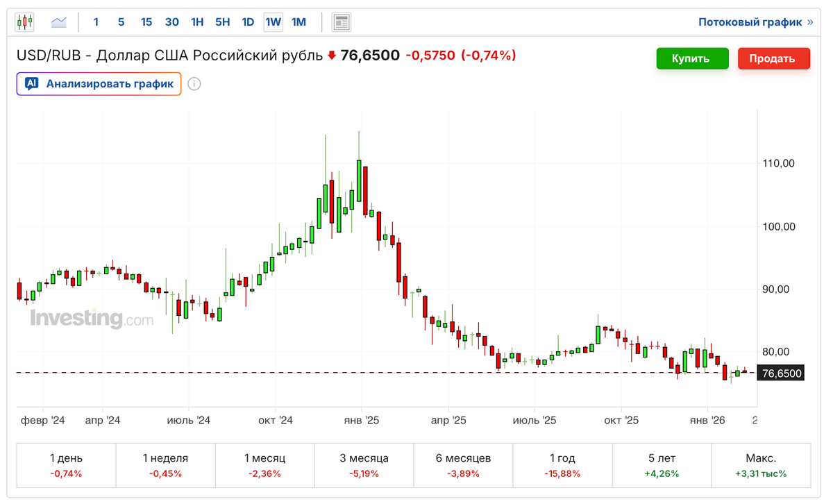The image size is (833, 504).
Task: Open the Потоковый график link
Action: [x=755, y=22]
